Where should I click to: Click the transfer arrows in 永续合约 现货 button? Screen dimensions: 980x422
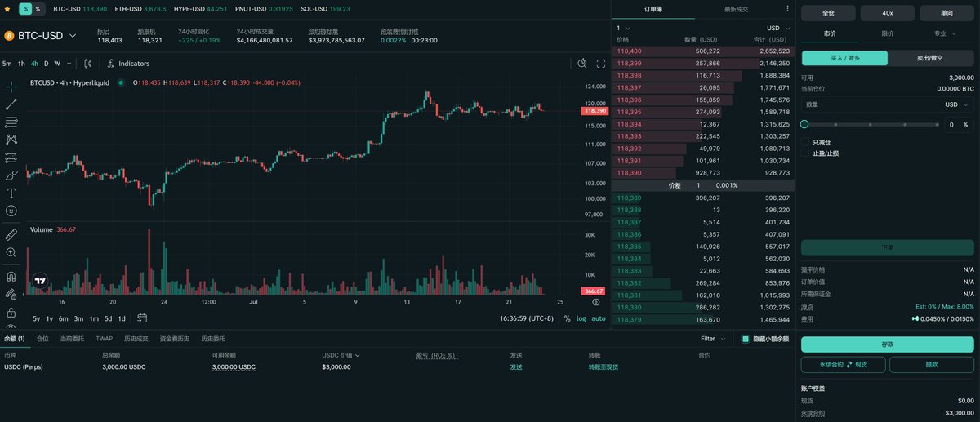click(x=849, y=365)
